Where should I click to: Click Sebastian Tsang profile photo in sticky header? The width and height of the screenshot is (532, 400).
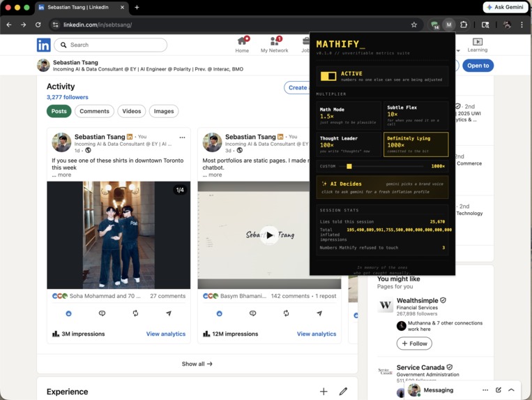(43, 65)
